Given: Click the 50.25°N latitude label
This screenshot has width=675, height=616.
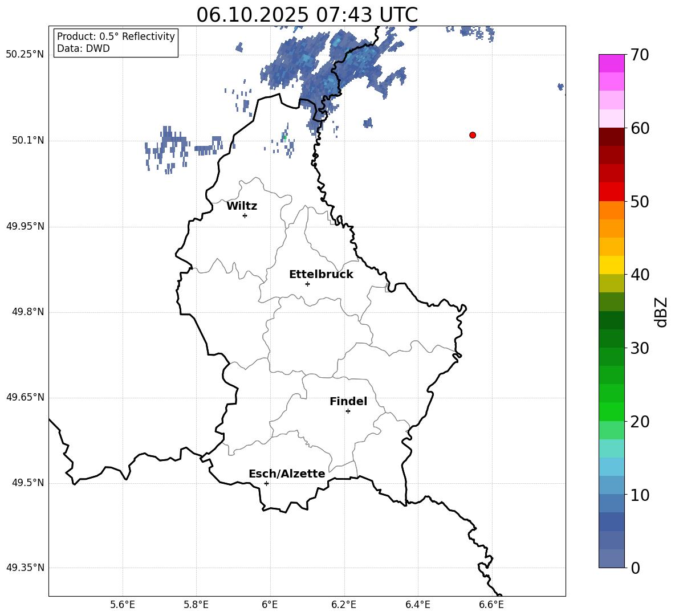Looking at the screenshot, I should [25, 55].
